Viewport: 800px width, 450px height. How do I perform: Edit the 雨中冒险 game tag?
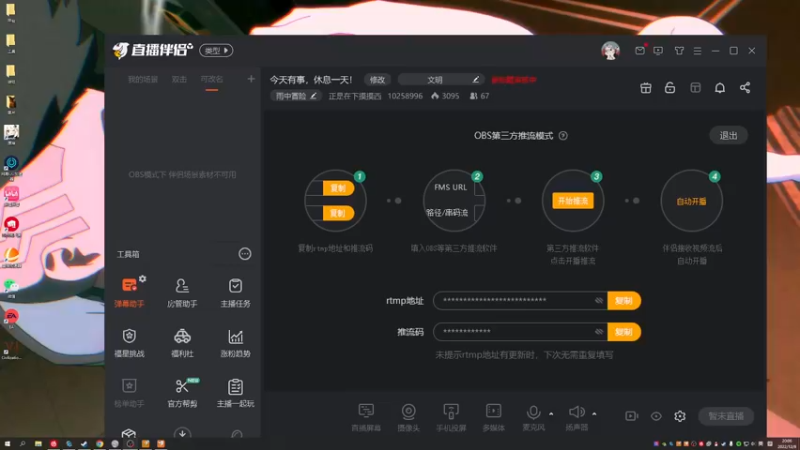[295, 96]
